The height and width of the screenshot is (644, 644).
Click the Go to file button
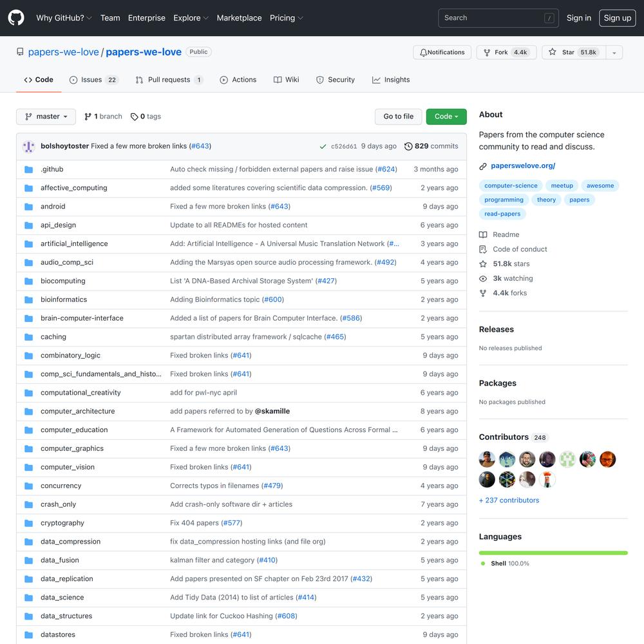pyautogui.click(x=399, y=117)
